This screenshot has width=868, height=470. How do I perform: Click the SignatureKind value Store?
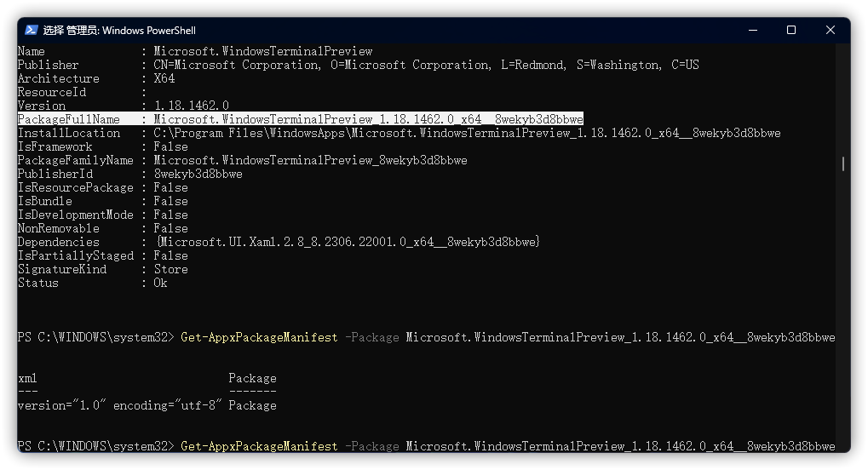tap(170, 269)
